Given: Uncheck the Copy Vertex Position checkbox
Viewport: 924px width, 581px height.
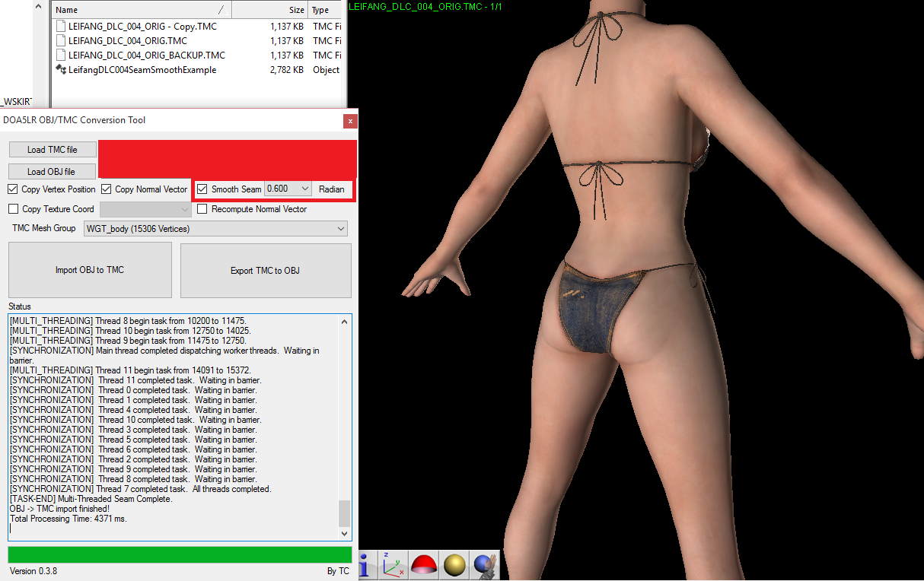Looking at the screenshot, I should pos(13,189).
